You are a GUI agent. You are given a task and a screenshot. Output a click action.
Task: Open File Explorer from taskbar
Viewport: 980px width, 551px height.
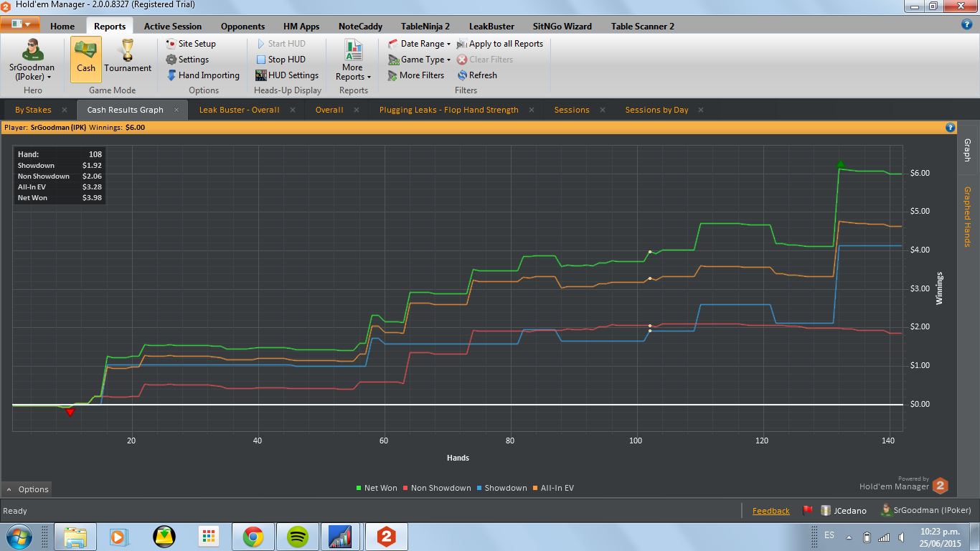(75, 537)
